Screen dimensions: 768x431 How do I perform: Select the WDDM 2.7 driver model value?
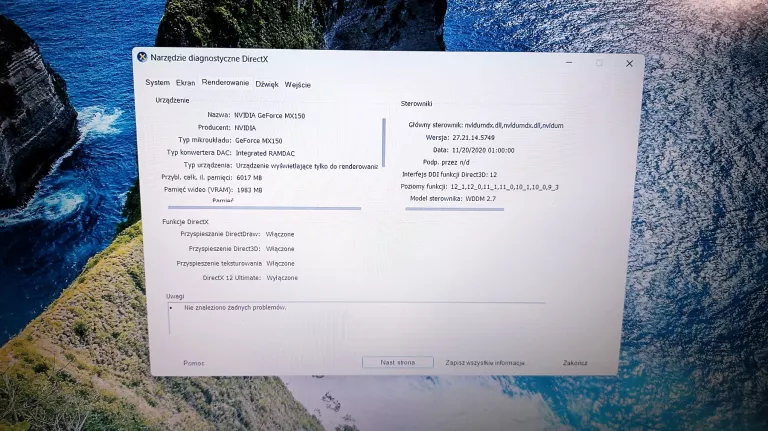click(480, 199)
